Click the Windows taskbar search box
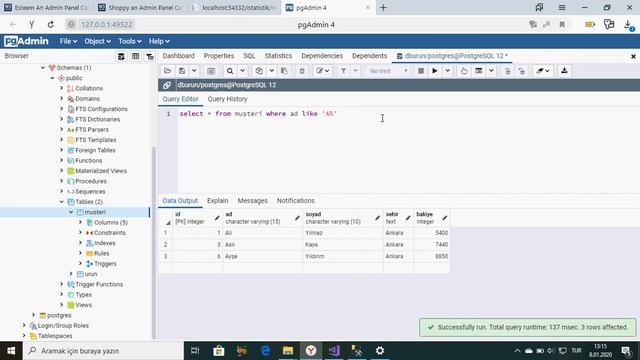Viewport: 640px width, 360px height. point(104,351)
